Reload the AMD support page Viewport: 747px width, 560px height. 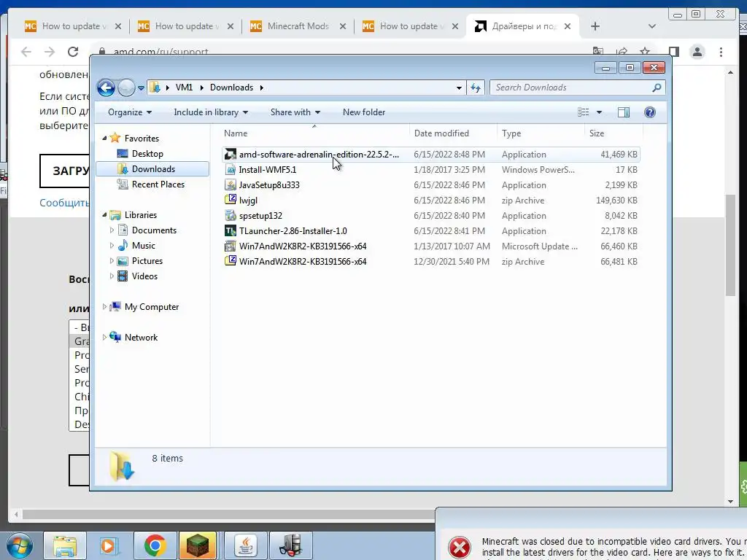[73, 52]
